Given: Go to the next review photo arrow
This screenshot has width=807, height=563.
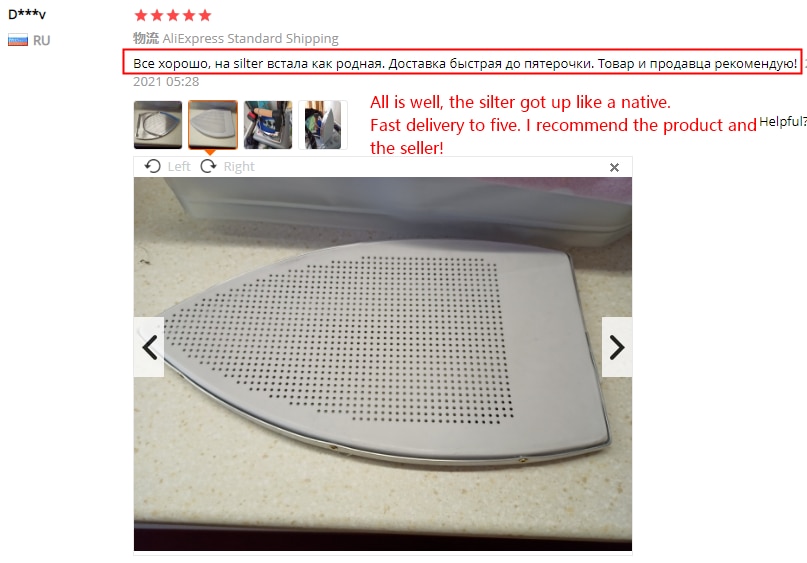Looking at the screenshot, I should click(x=617, y=347).
